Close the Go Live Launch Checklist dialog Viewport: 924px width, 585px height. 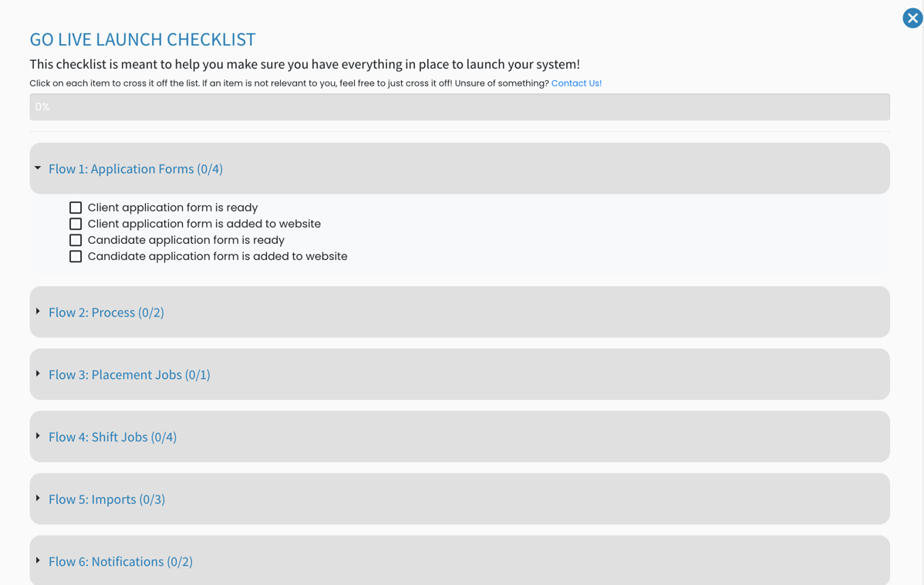click(x=912, y=18)
